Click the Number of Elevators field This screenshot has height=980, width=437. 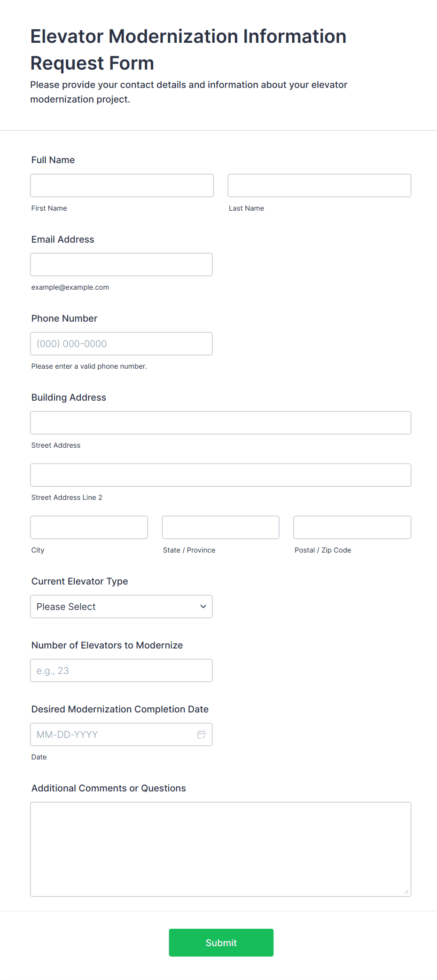(x=121, y=671)
